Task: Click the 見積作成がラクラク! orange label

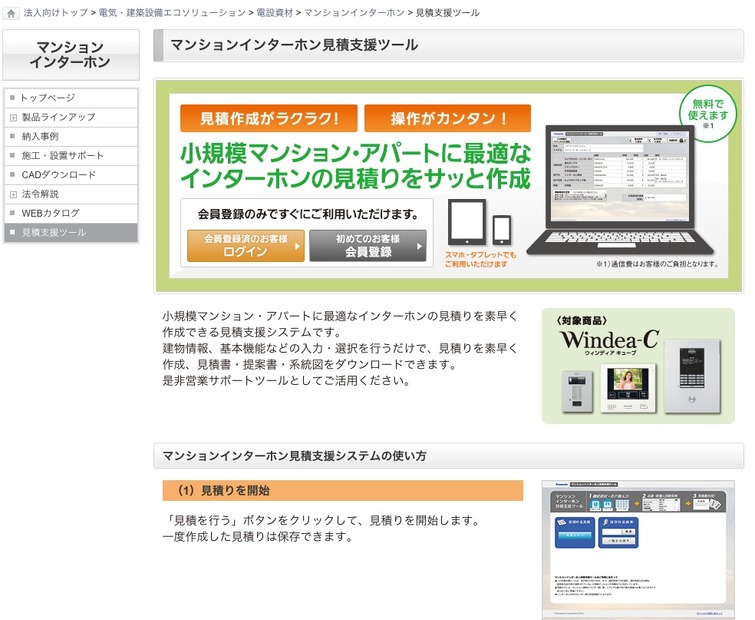Action: (x=269, y=118)
